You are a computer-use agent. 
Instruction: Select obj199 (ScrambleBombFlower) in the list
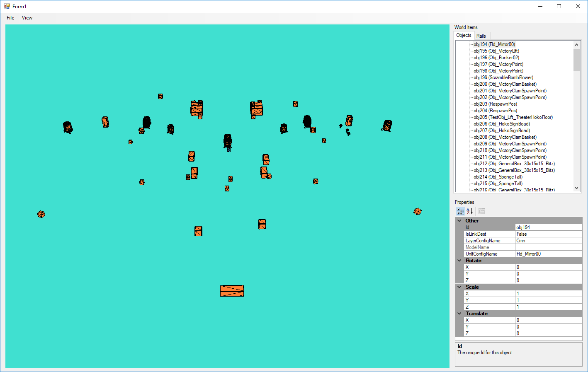pyautogui.click(x=503, y=77)
